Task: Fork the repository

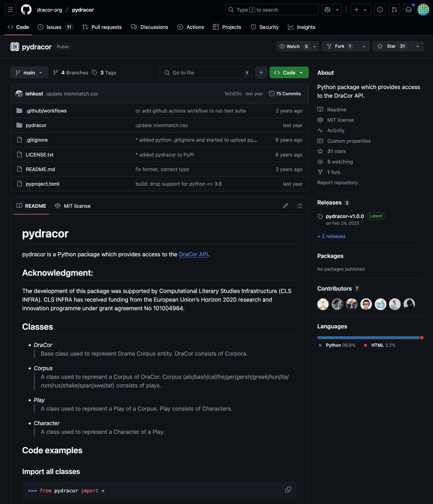Action: point(340,46)
